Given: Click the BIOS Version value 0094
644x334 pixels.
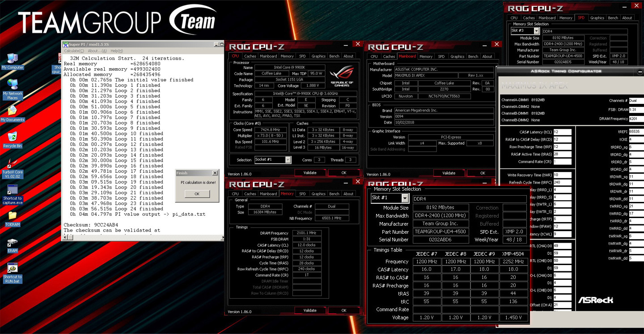Looking at the screenshot, I should point(444,117).
